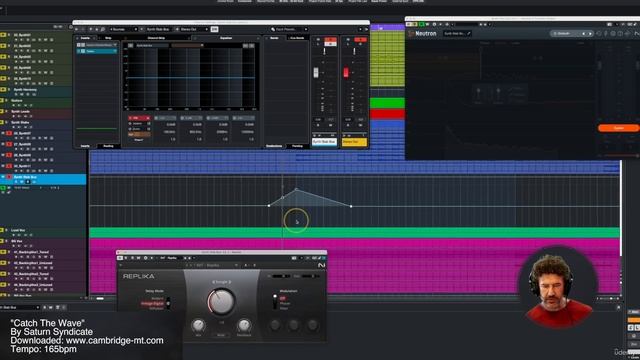Click the rightmost automation point on the line
640x360 pixels.
coord(351,206)
